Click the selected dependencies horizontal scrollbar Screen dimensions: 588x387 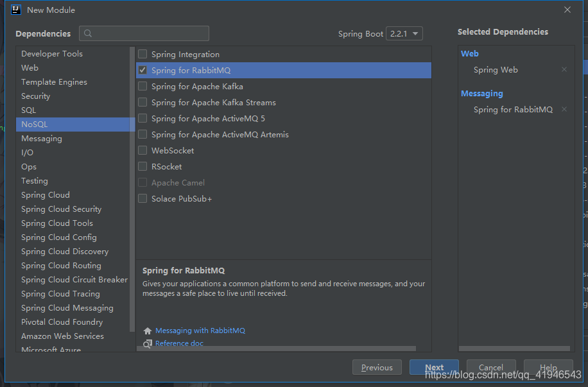514,348
